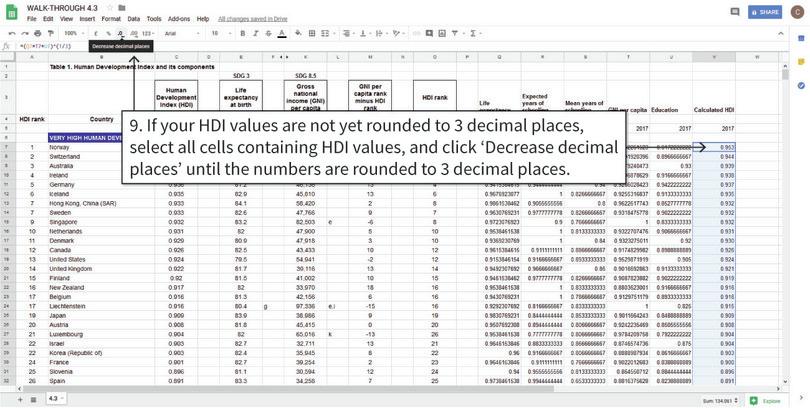Open the horizontal align dropdown
Viewport: 810px width, 408px height.
click(348, 33)
